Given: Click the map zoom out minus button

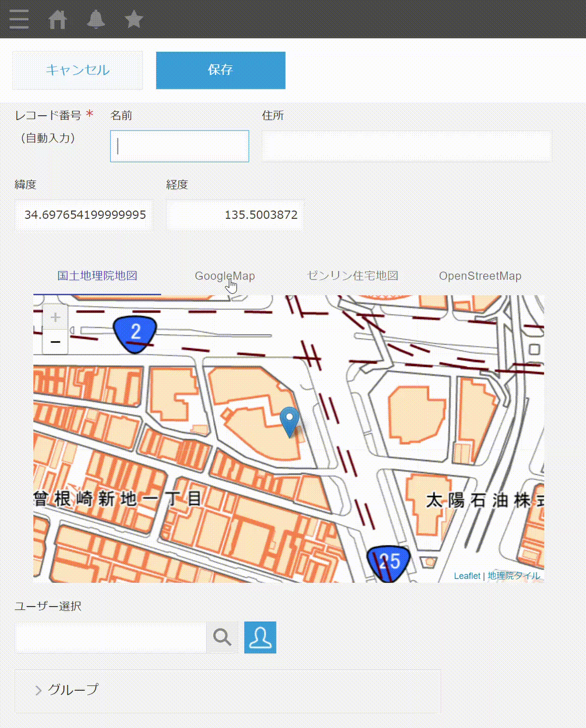Looking at the screenshot, I should tap(56, 342).
